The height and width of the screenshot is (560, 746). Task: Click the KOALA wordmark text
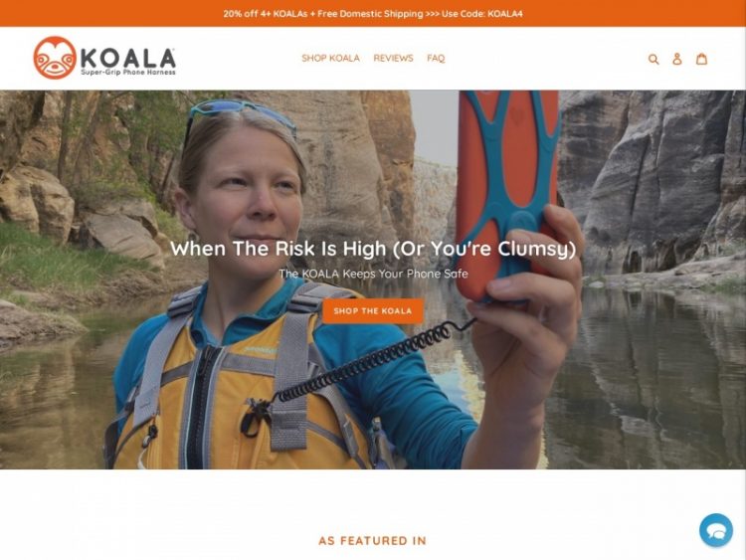pos(128,58)
